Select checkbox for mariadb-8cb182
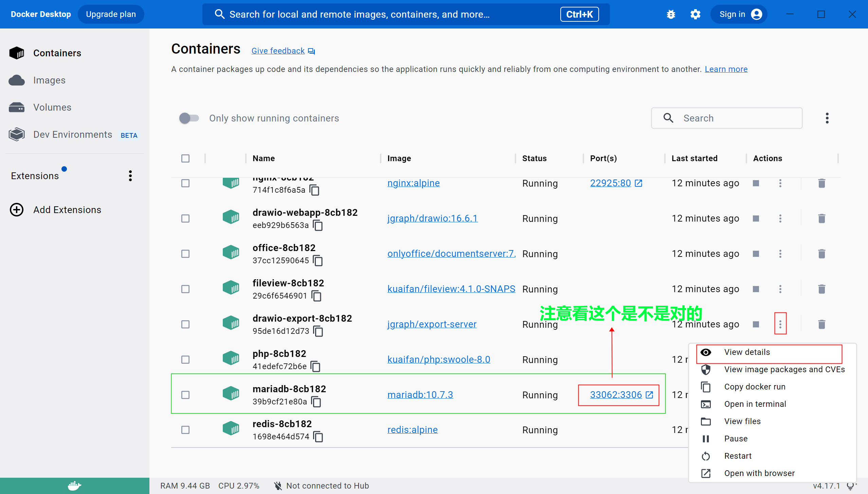This screenshot has height=494, width=868. coord(185,395)
